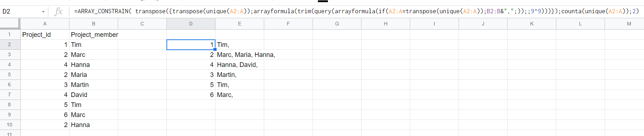644x136 pixels.
Task: Click cell B7 containing David
Action: pos(93,95)
